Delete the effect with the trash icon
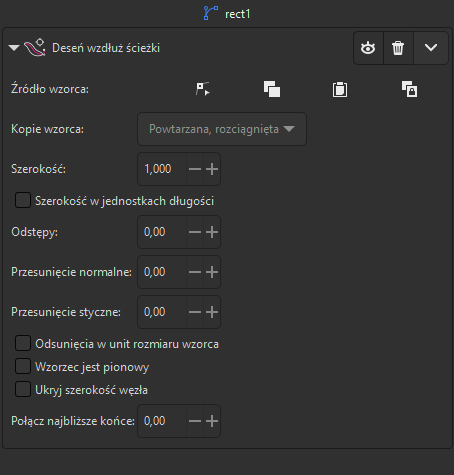The width and height of the screenshot is (454, 475). [398, 48]
